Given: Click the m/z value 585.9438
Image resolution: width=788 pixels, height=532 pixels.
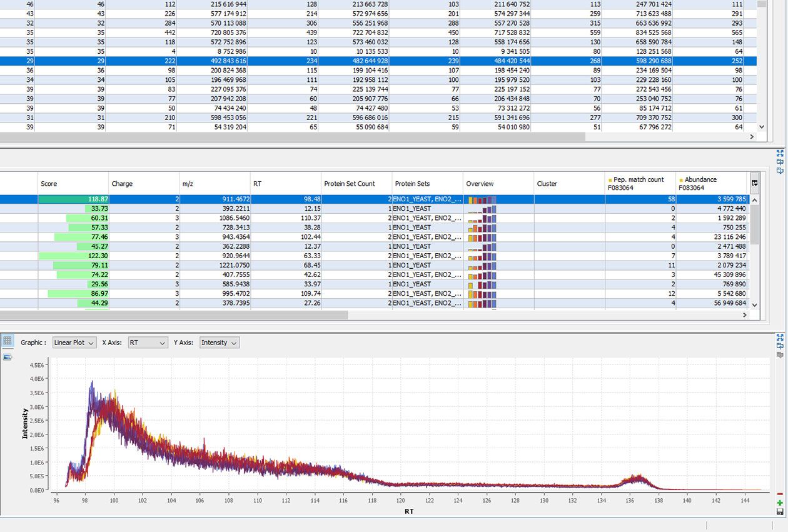Looking at the screenshot, I should [x=236, y=284].
